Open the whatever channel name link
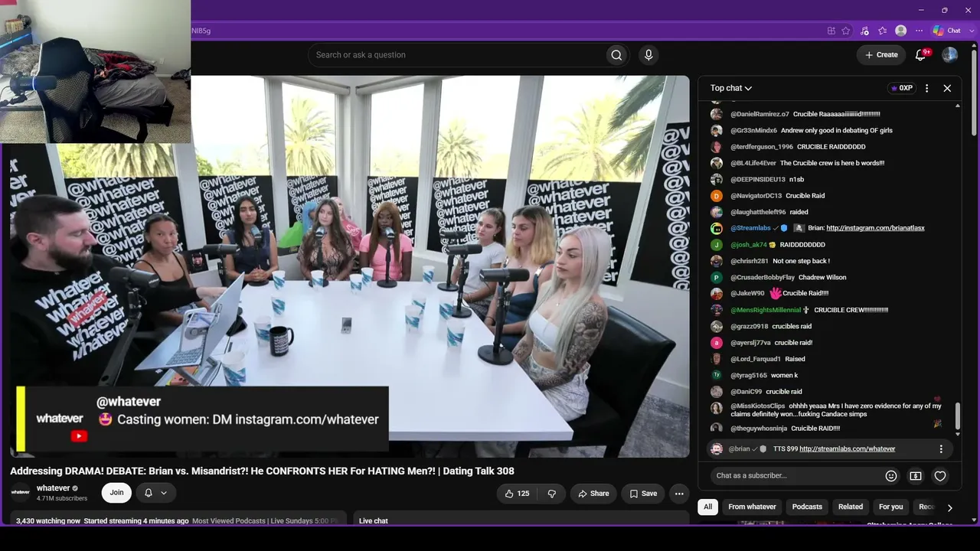Image resolution: width=980 pixels, height=551 pixels. (54, 488)
